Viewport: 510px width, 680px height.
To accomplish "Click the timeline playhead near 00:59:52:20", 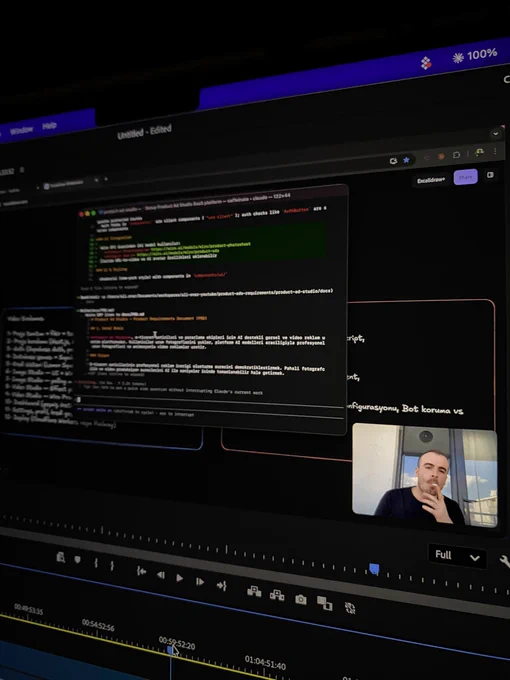I will coord(171,649).
